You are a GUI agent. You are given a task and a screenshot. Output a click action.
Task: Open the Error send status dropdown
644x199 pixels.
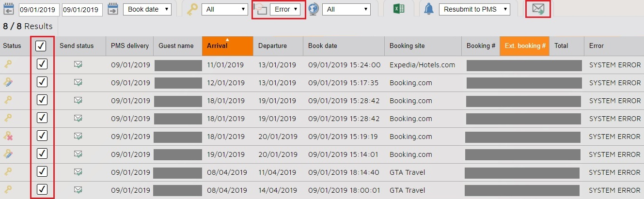[285, 9]
